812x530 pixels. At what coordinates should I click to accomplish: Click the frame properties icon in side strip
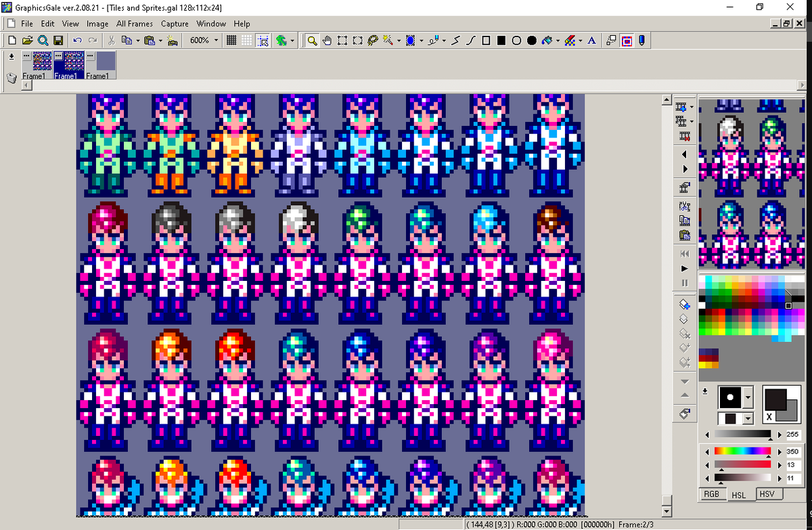(x=684, y=187)
